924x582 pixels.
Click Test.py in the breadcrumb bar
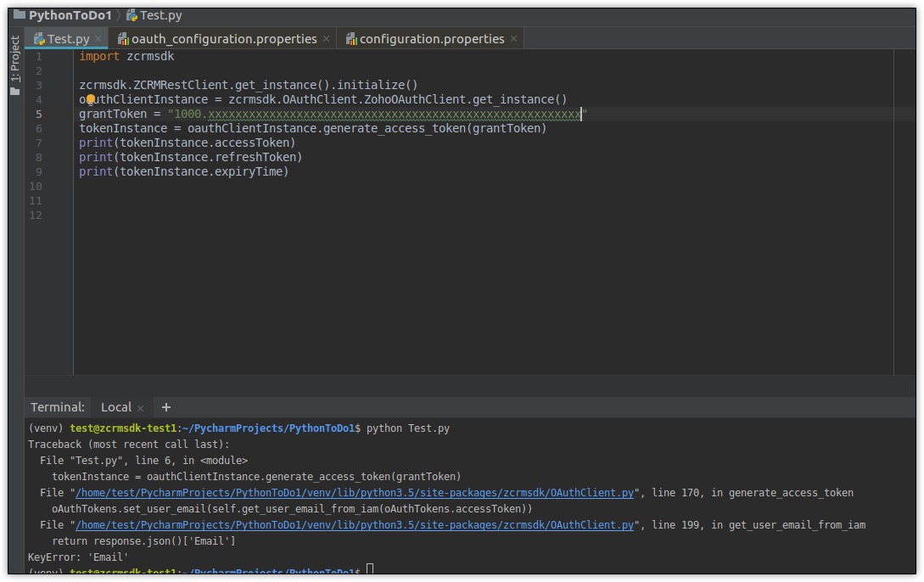pos(161,15)
